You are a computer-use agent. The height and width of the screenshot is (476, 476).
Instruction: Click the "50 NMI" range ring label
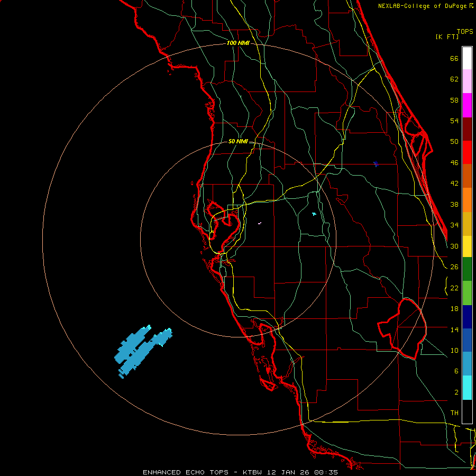(238, 141)
